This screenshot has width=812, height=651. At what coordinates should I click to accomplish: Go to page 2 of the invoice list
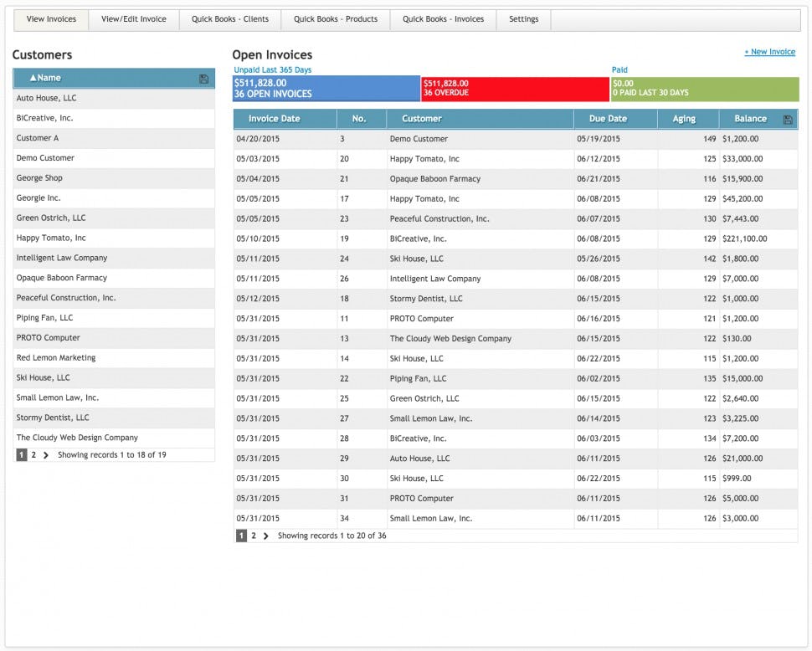point(254,535)
